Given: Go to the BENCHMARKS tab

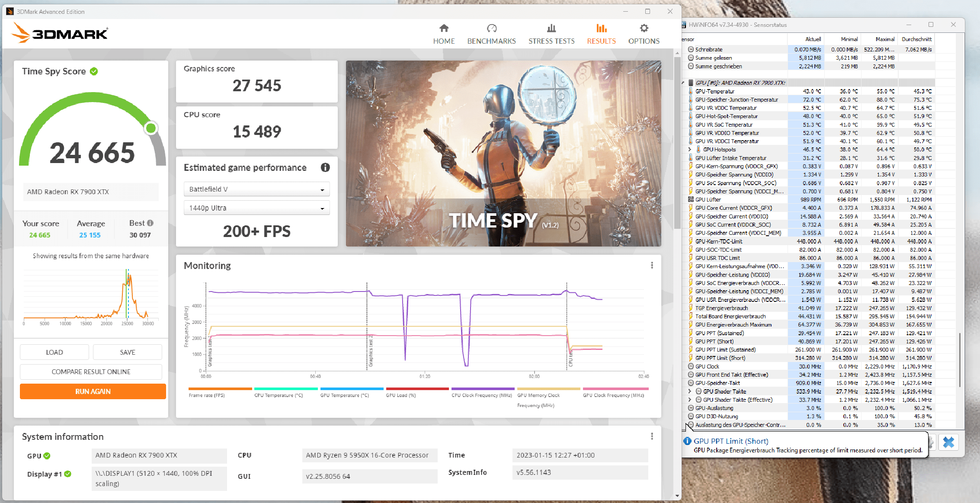Looking at the screenshot, I should 491,34.
